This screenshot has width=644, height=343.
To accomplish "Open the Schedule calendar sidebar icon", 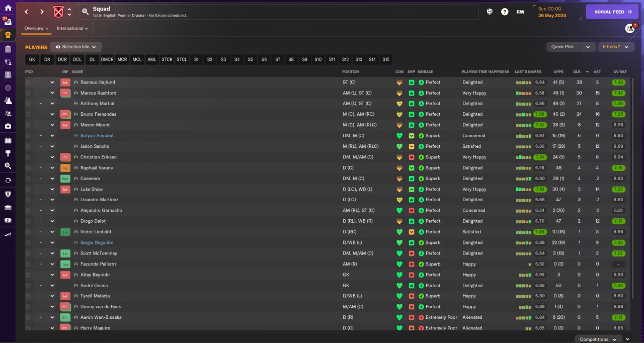I will tap(8, 140).
